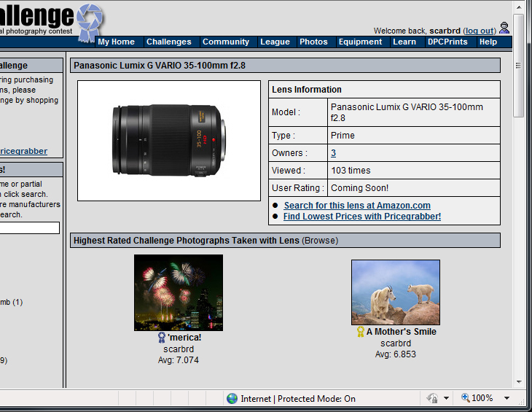Open the mountain goats photo thumbnail
The image size is (532, 412).
point(396,292)
